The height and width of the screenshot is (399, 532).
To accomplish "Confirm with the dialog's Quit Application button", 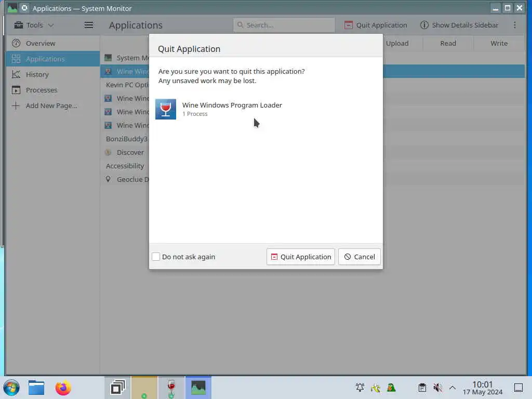I will pyautogui.click(x=301, y=257).
